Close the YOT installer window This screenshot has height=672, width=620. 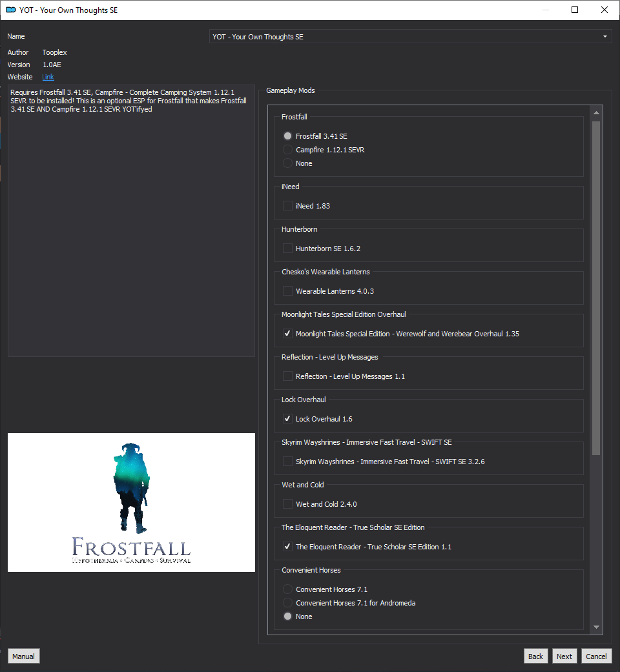[604, 10]
